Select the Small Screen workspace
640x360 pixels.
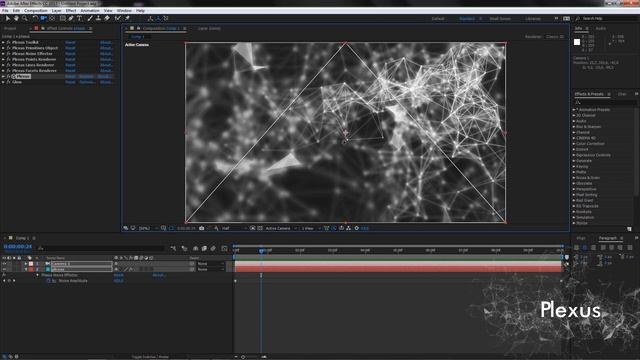pos(500,19)
